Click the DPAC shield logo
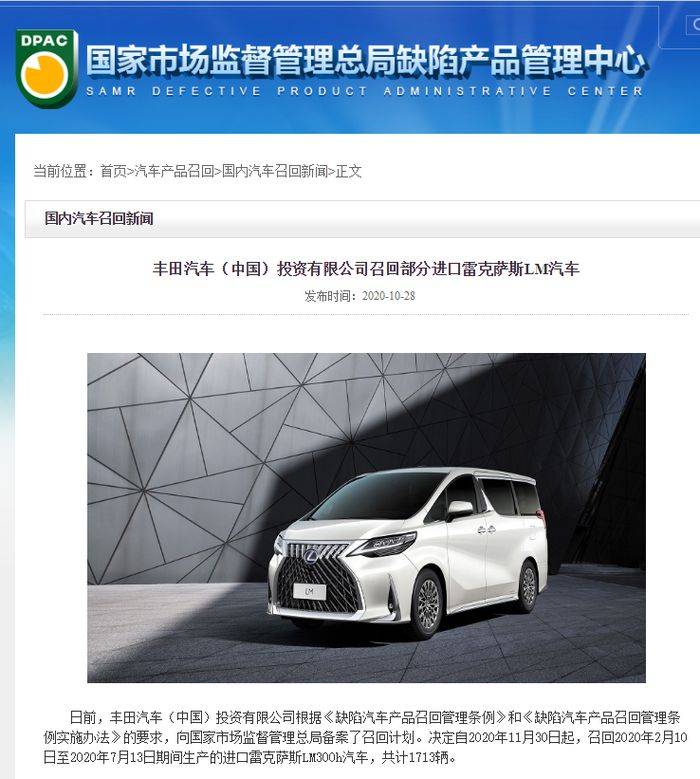This screenshot has width=700, height=779. coord(47,68)
